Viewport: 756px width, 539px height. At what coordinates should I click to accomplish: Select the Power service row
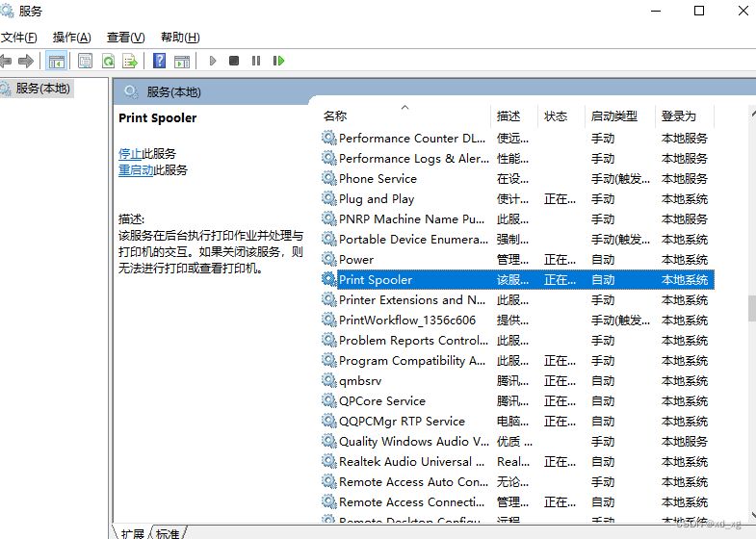(x=517, y=260)
